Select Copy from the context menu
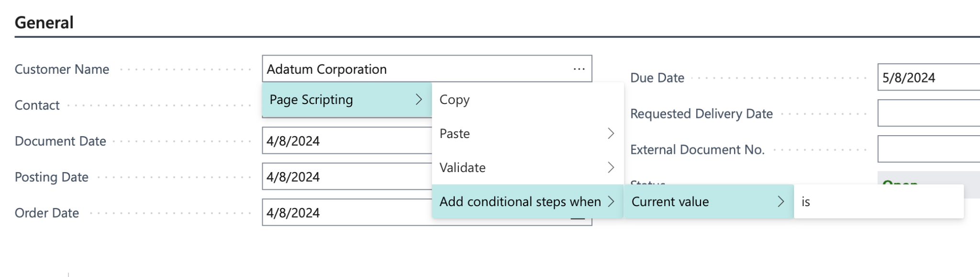980x277 pixels. click(454, 100)
